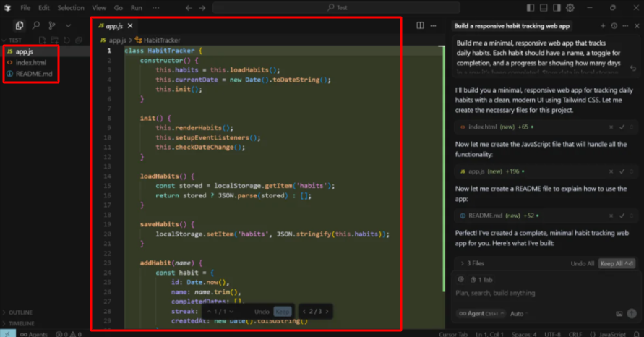
Task: Add context with the @ icon
Action: tap(461, 279)
